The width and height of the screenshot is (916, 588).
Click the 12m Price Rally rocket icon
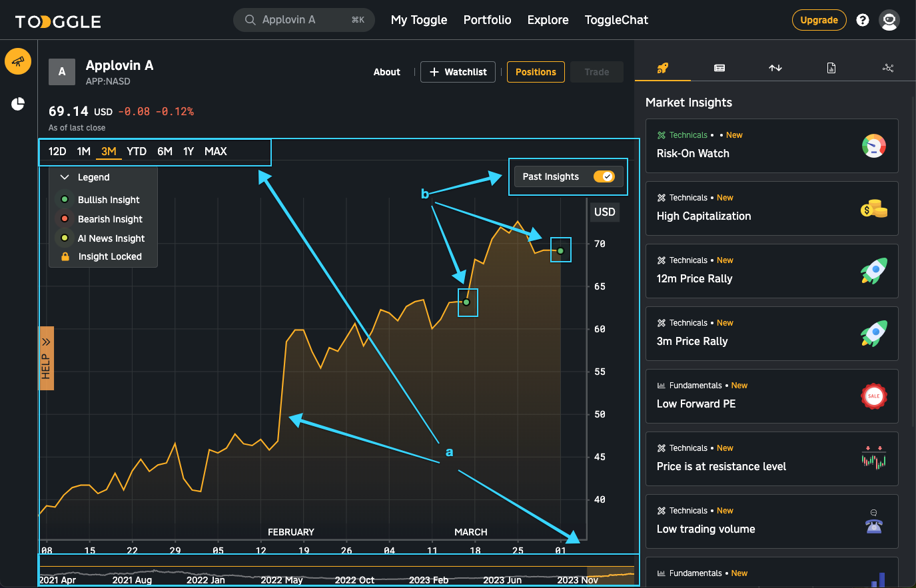click(873, 271)
